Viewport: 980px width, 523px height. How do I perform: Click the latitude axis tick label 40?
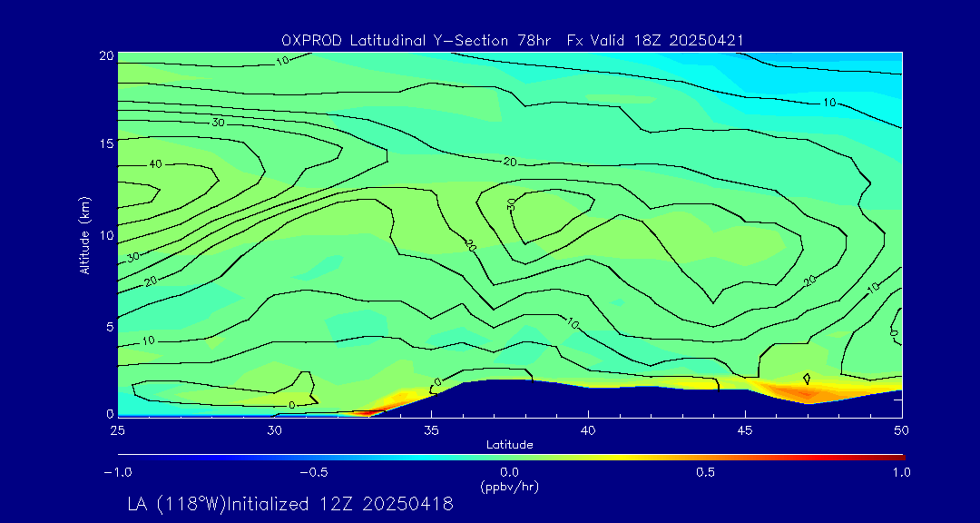tap(588, 430)
